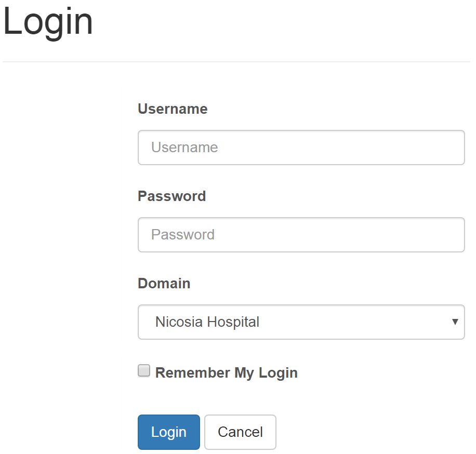Expand the Nicosia Hospital combo box
This screenshot has height=454, width=476.
[301, 322]
